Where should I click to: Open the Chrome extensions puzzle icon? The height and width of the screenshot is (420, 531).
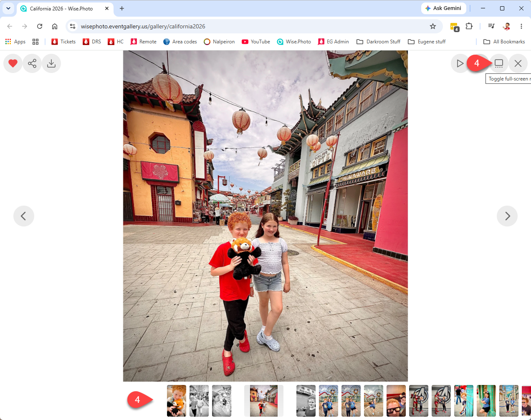[x=469, y=26]
